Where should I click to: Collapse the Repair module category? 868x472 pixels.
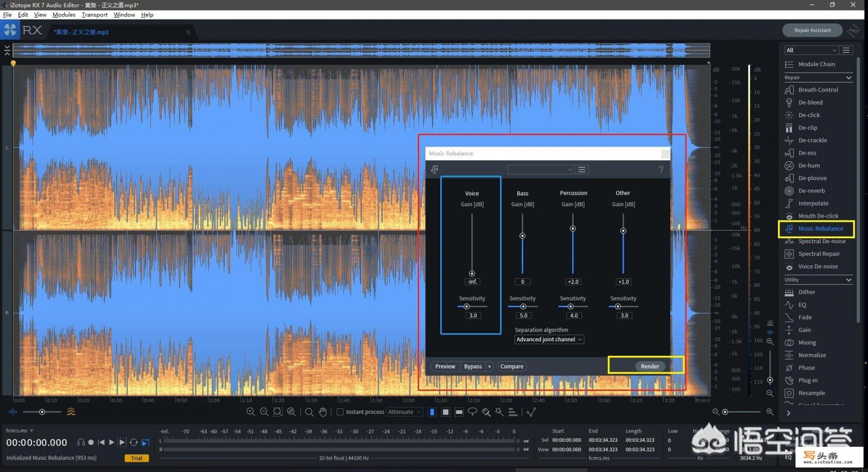pos(848,78)
